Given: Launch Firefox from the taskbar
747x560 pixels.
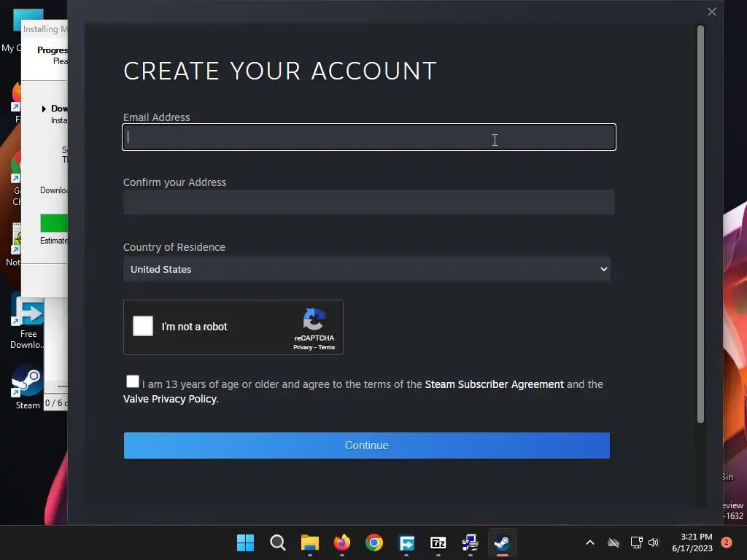Looking at the screenshot, I should (x=341, y=542).
